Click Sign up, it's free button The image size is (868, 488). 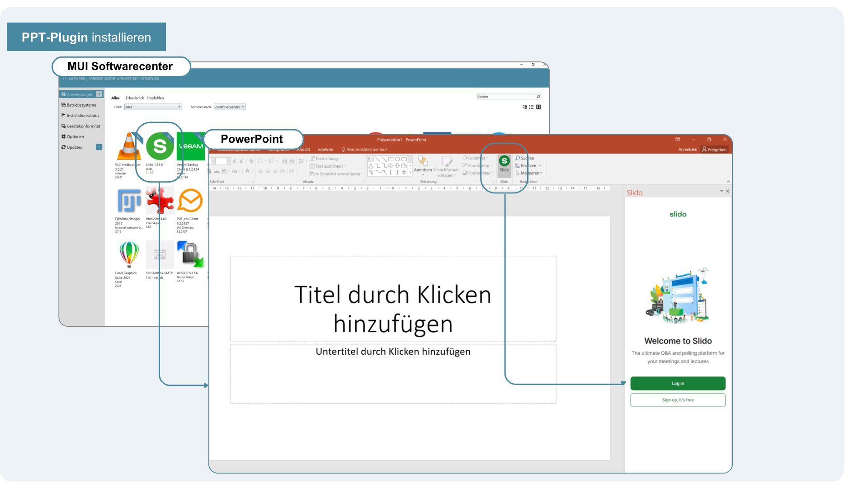[x=678, y=400]
